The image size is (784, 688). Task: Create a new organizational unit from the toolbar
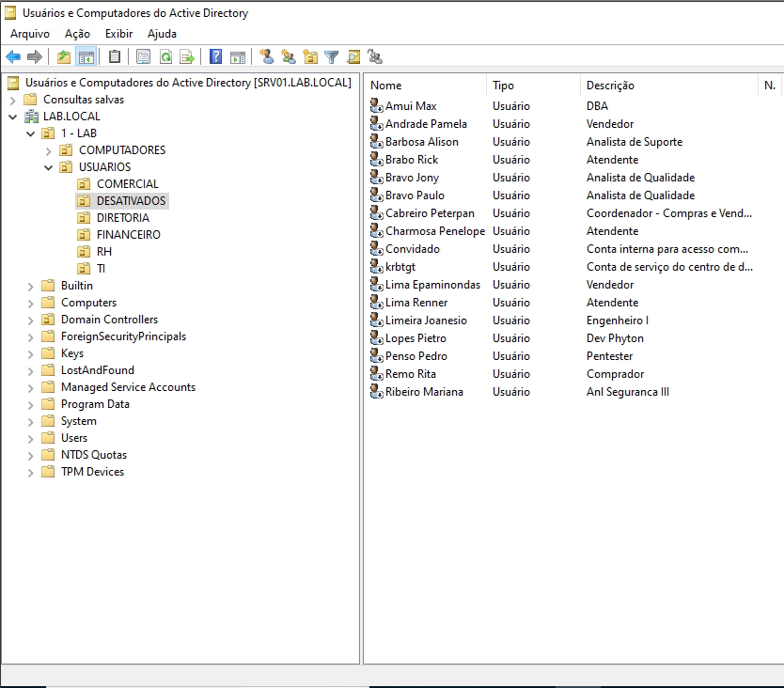(x=310, y=57)
